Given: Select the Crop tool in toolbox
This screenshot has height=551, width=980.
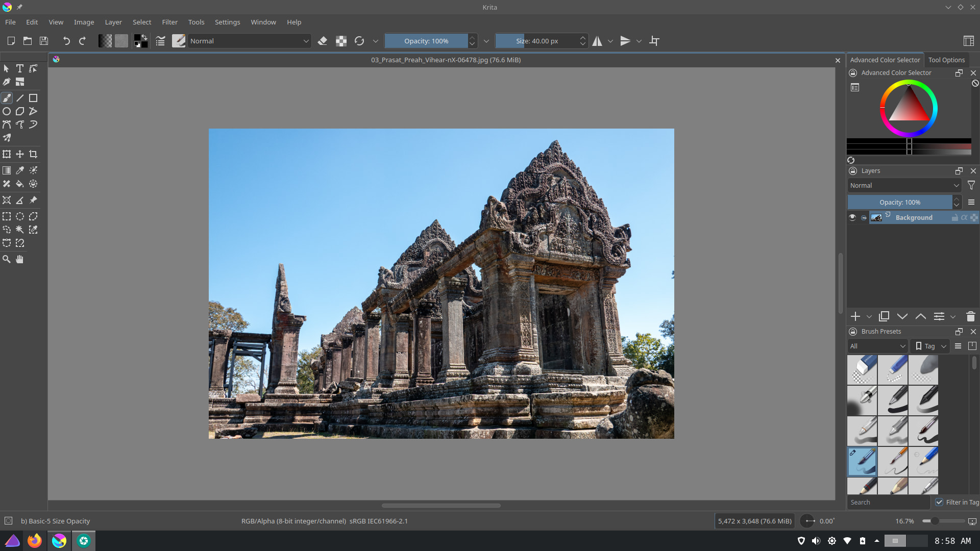Looking at the screenshot, I should (x=33, y=154).
